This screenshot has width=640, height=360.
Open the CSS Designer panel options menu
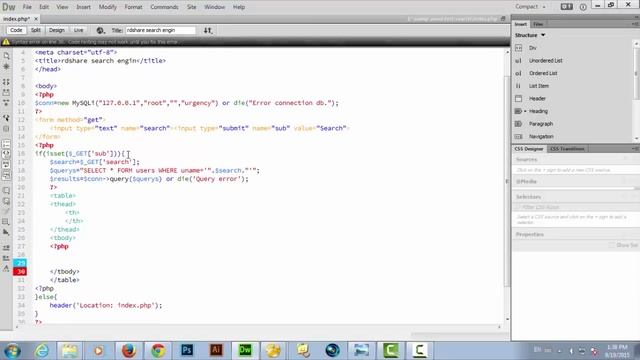point(635,149)
